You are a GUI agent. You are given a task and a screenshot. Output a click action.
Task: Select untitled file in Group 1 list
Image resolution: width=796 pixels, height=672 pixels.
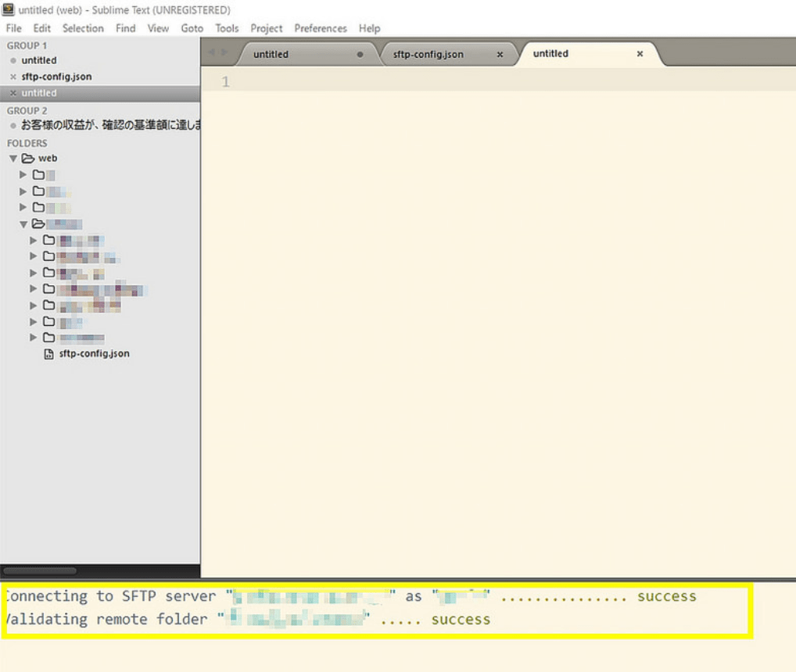point(39,60)
